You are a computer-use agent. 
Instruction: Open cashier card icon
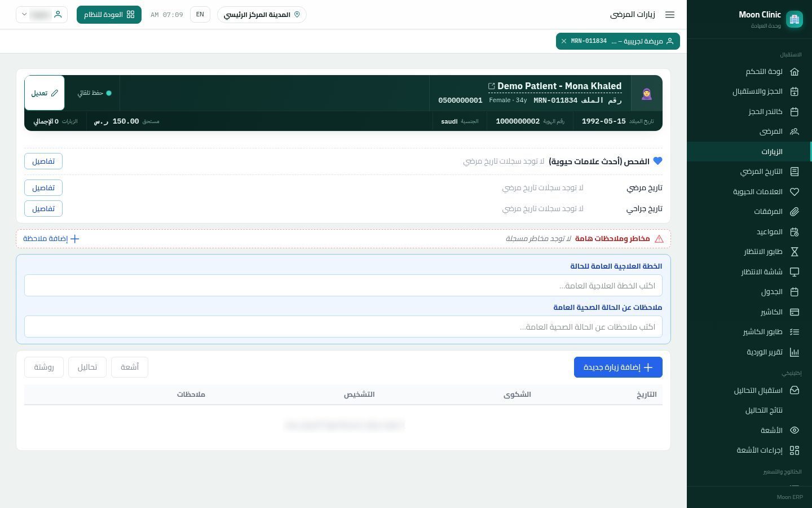[x=795, y=312]
